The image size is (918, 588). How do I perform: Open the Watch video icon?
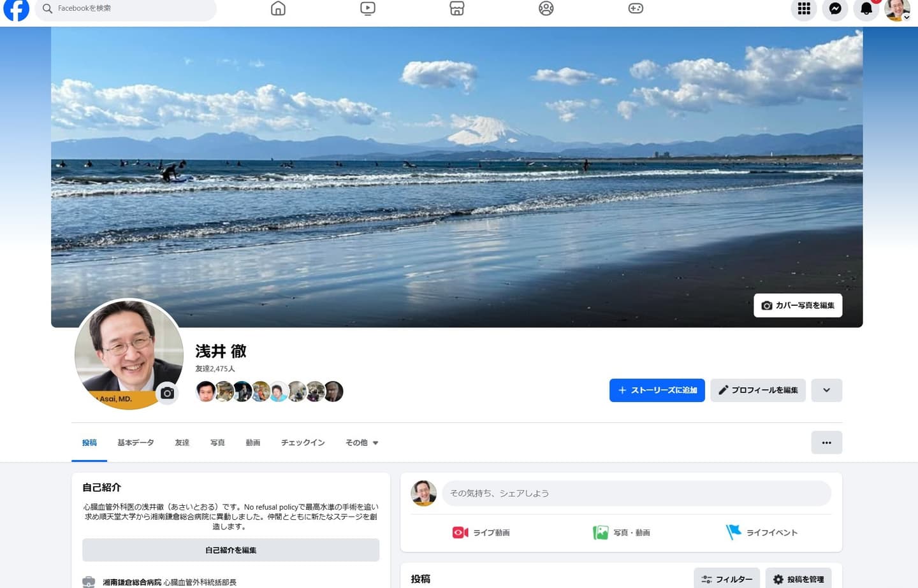click(x=368, y=9)
